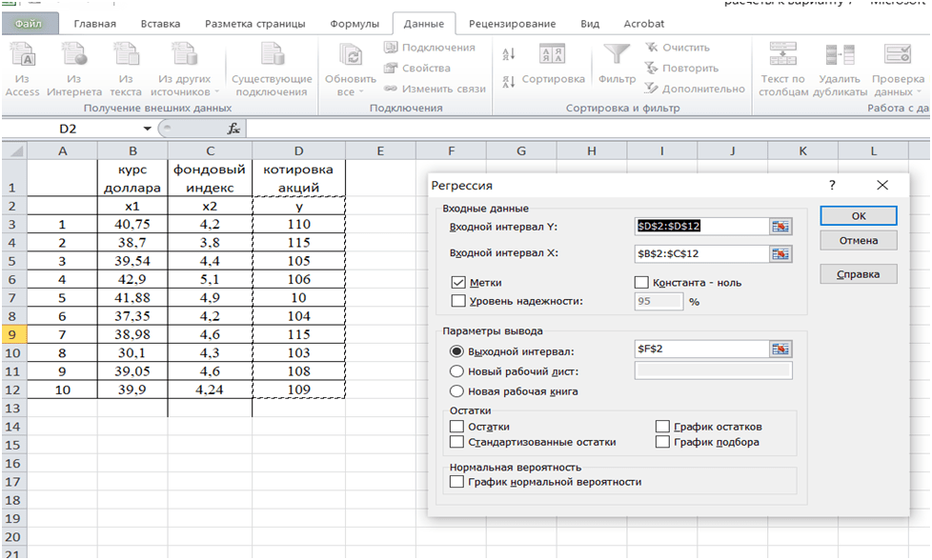Open the Сортировка dialog icon
The height and width of the screenshot is (560, 932).
pyautogui.click(x=552, y=54)
